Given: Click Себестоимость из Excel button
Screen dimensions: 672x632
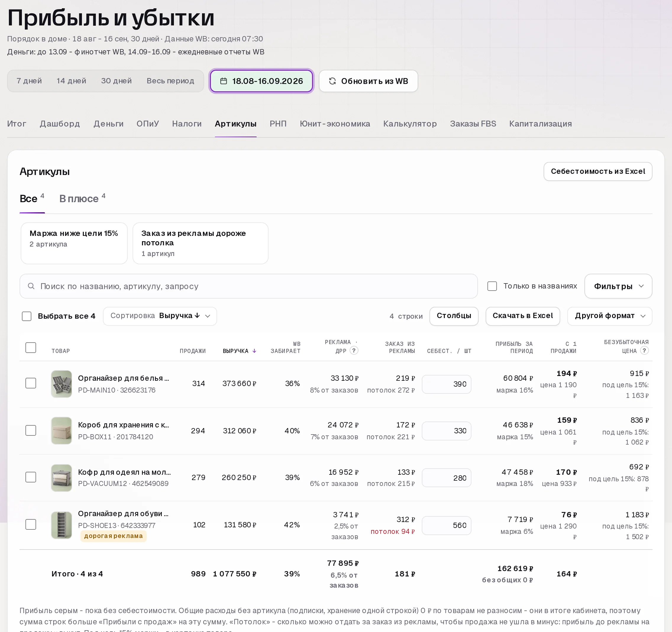Looking at the screenshot, I should 598,171.
